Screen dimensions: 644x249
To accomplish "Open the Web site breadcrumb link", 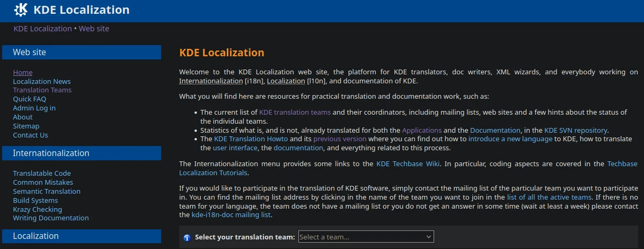I will tap(94, 29).
